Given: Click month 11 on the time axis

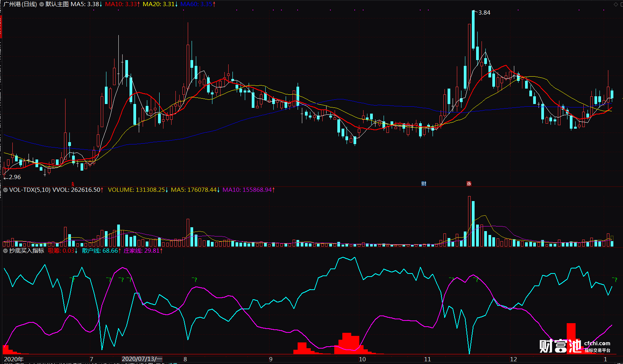Looking at the screenshot, I should [x=428, y=359].
